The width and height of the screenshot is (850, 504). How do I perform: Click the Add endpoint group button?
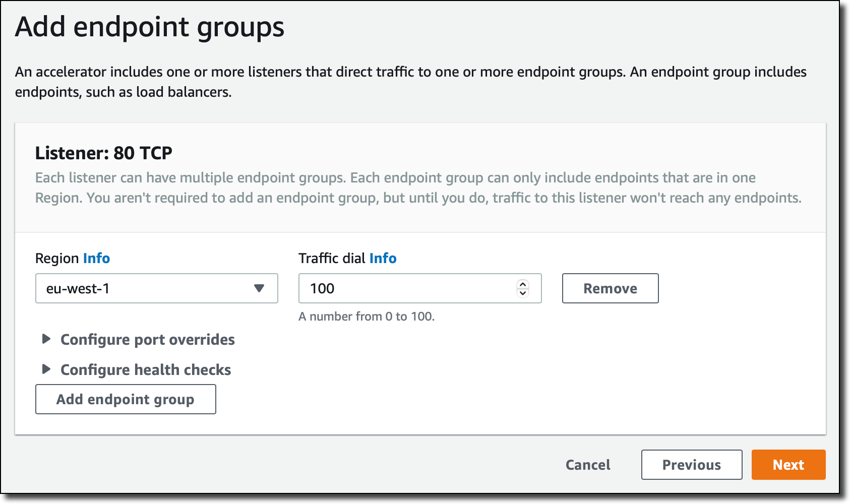pyautogui.click(x=126, y=399)
